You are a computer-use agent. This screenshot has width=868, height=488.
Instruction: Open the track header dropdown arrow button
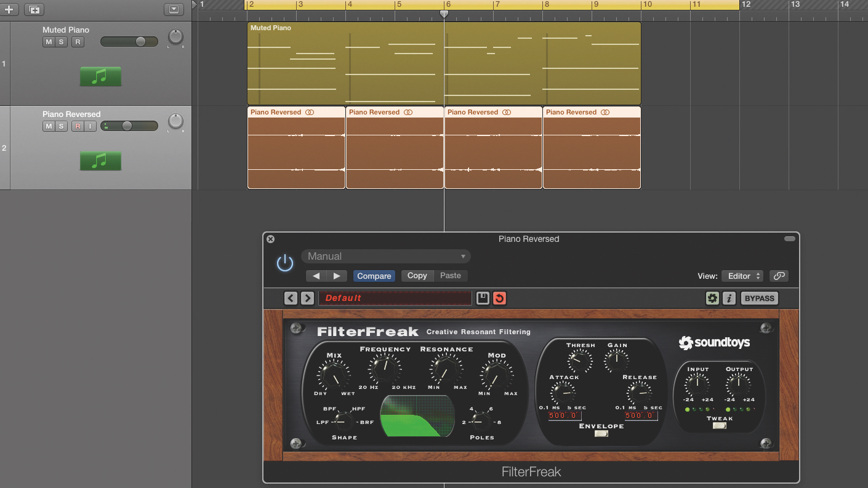pyautogui.click(x=174, y=9)
